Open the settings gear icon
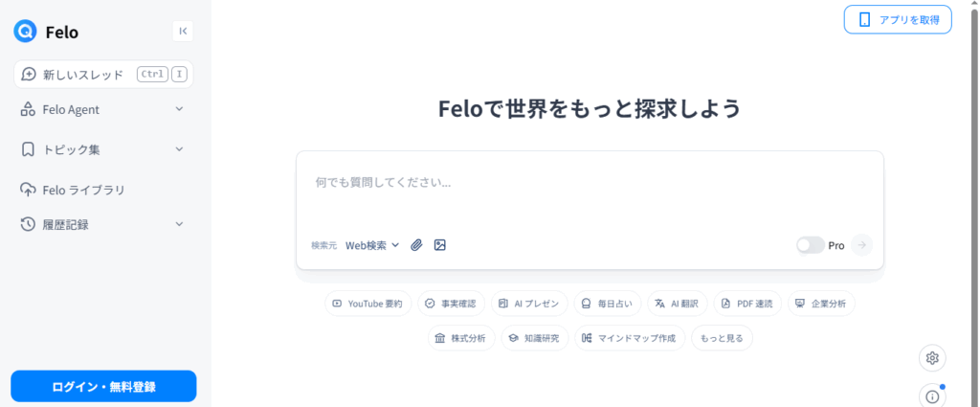The width and height of the screenshot is (980, 407). point(932,358)
